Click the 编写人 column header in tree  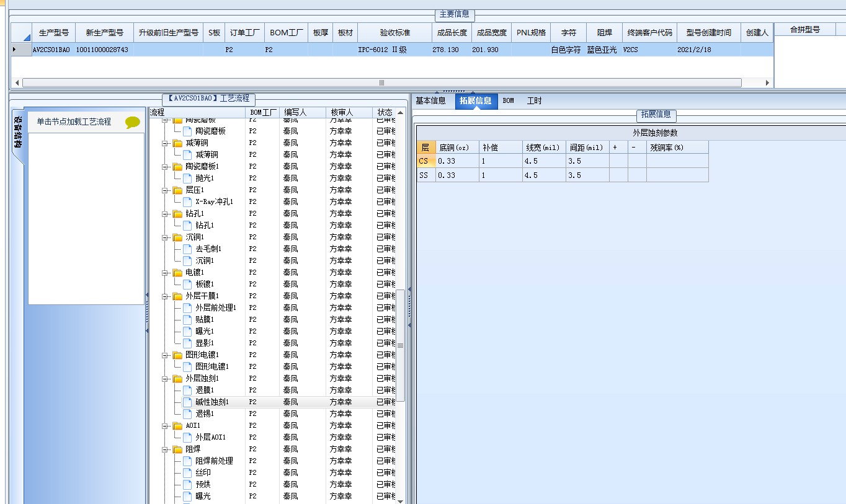click(x=302, y=112)
